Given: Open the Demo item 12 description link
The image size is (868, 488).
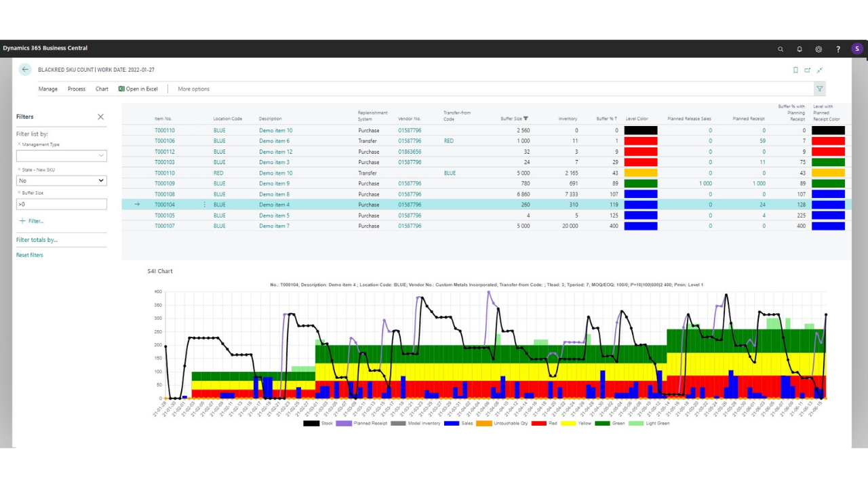Looking at the screenshot, I should pos(276,152).
